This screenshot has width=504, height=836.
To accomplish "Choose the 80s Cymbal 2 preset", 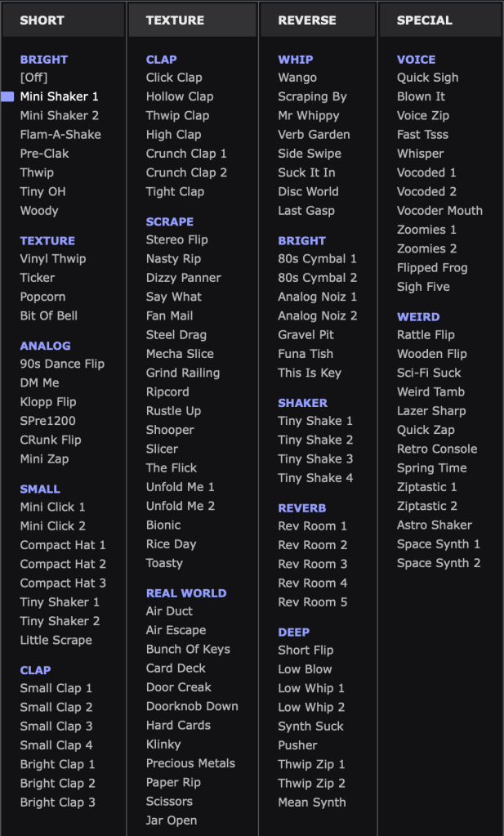I will pos(317,278).
